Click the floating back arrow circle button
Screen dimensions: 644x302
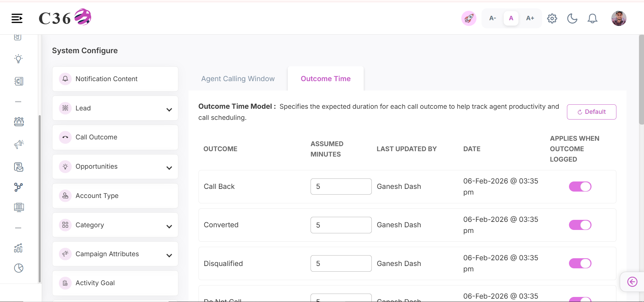632,282
